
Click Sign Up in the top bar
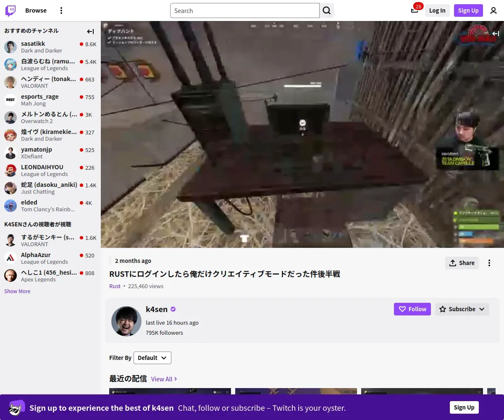tap(468, 10)
